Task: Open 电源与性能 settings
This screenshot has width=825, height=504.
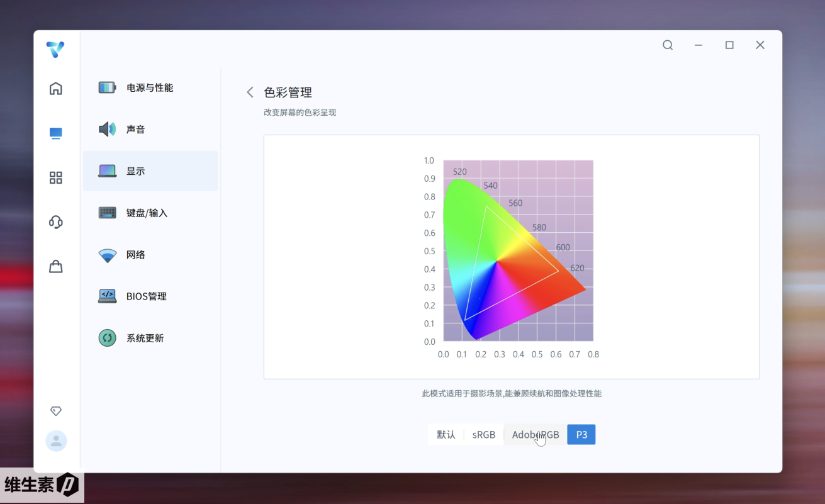Action: 150,87
